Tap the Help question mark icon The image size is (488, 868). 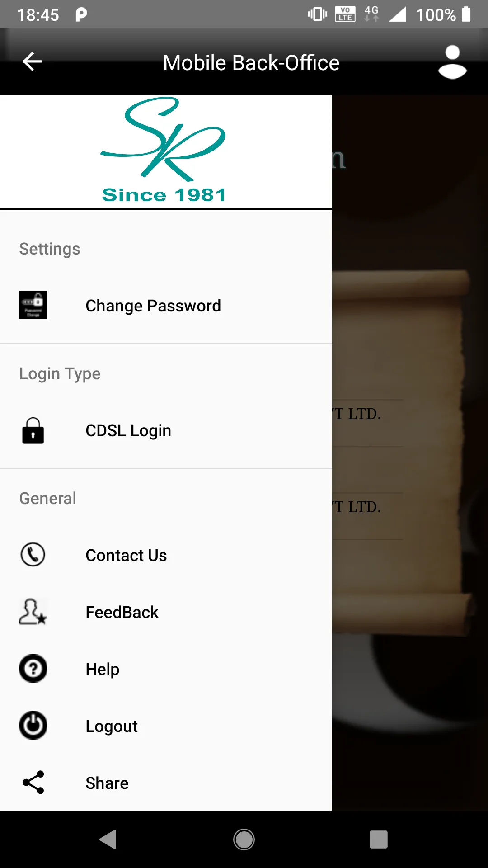33,669
